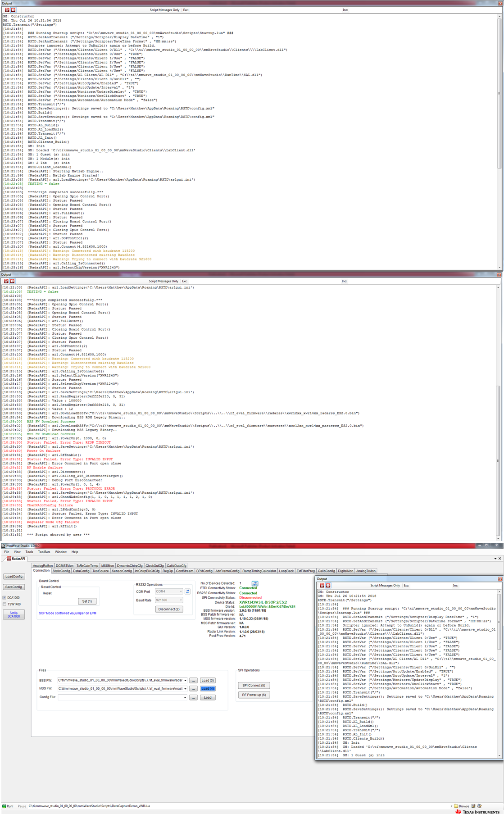Click vertical scrollbar of mmWave Studio Output panel
This screenshot has width=504, height=814.
[499, 673]
